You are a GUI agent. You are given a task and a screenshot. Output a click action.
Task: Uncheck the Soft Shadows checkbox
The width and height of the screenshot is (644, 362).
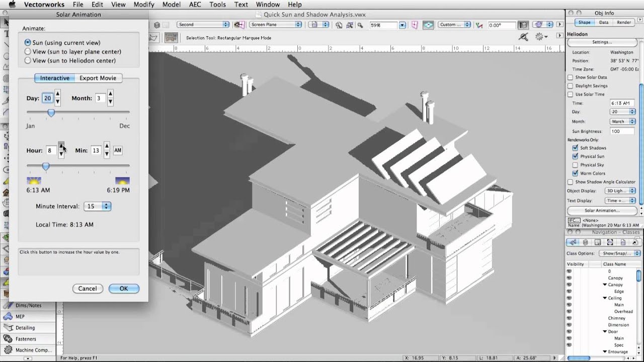point(575,148)
